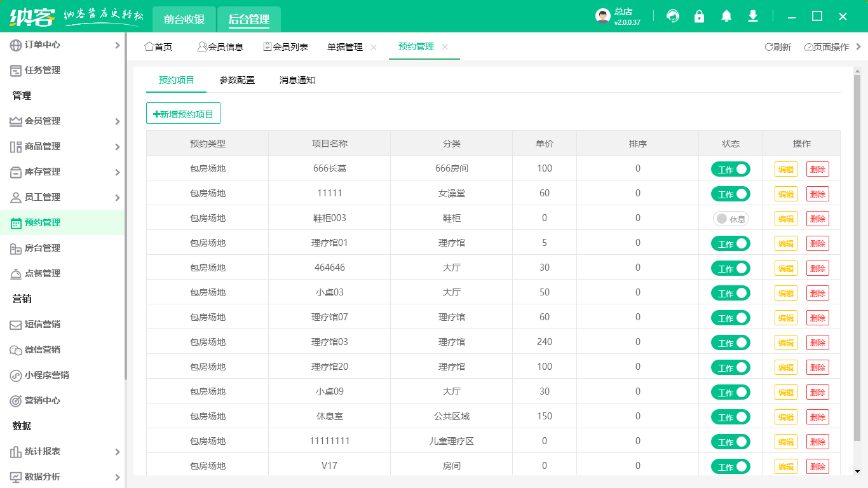Click 短信营销 envelope icon
This screenshot has width=868, height=488.
16,325
